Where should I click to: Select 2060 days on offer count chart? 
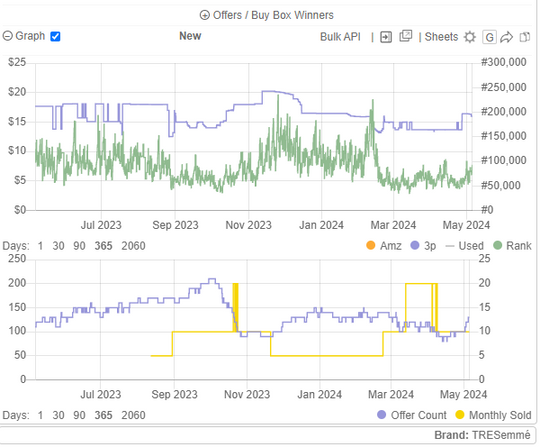[x=133, y=415]
